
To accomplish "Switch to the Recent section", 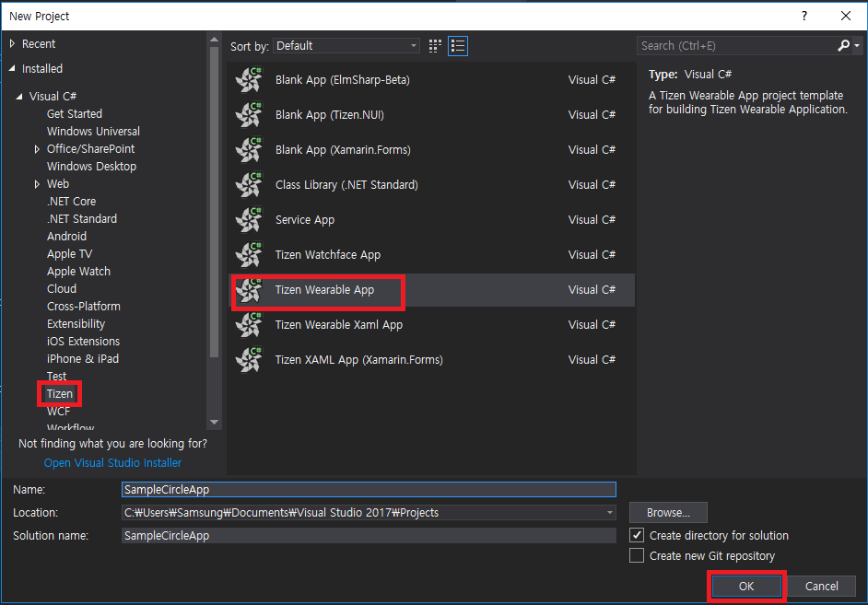I will [38, 43].
